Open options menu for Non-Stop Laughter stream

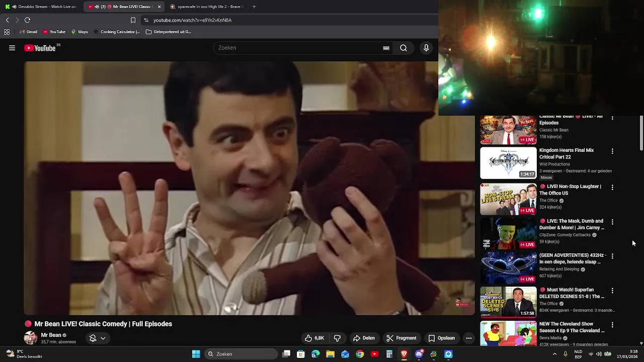click(x=612, y=187)
